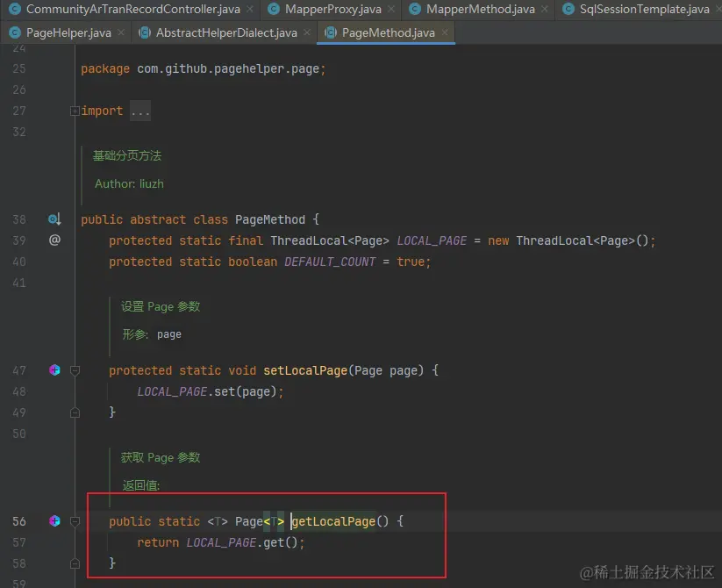The height and width of the screenshot is (588, 722).
Task: Click the '形参: page' doc line
Action: point(152,334)
